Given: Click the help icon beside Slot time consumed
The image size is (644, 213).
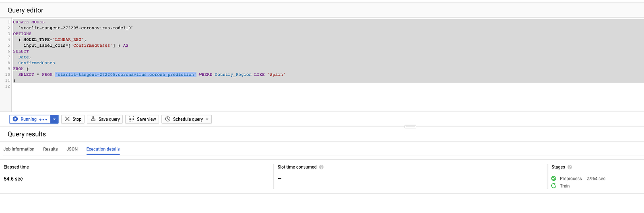Looking at the screenshot, I should coord(321,167).
